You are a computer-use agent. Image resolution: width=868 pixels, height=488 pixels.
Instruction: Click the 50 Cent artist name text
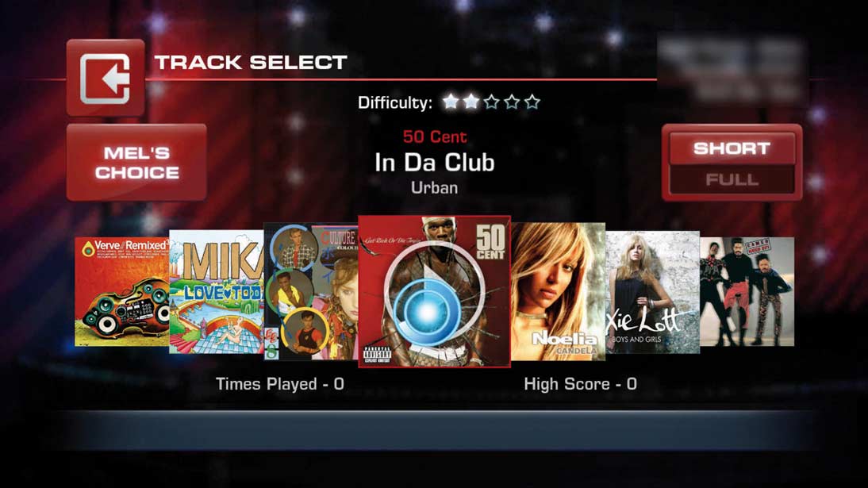[x=435, y=136]
